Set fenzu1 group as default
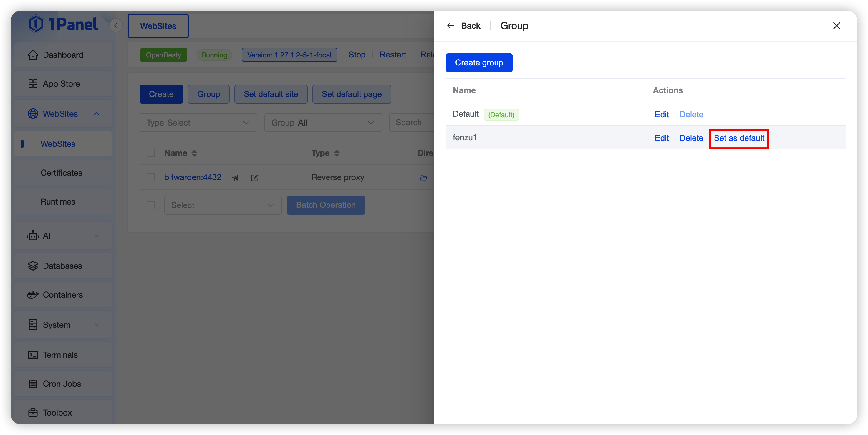Image resolution: width=868 pixels, height=435 pixels. click(739, 138)
